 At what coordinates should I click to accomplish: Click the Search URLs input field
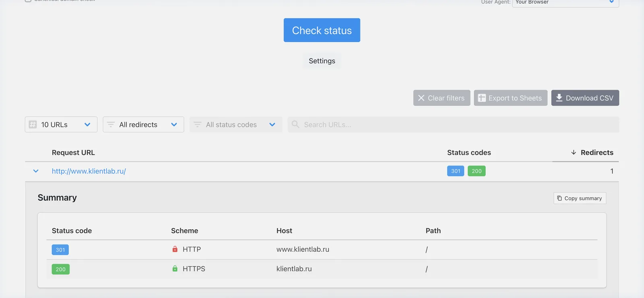click(453, 124)
